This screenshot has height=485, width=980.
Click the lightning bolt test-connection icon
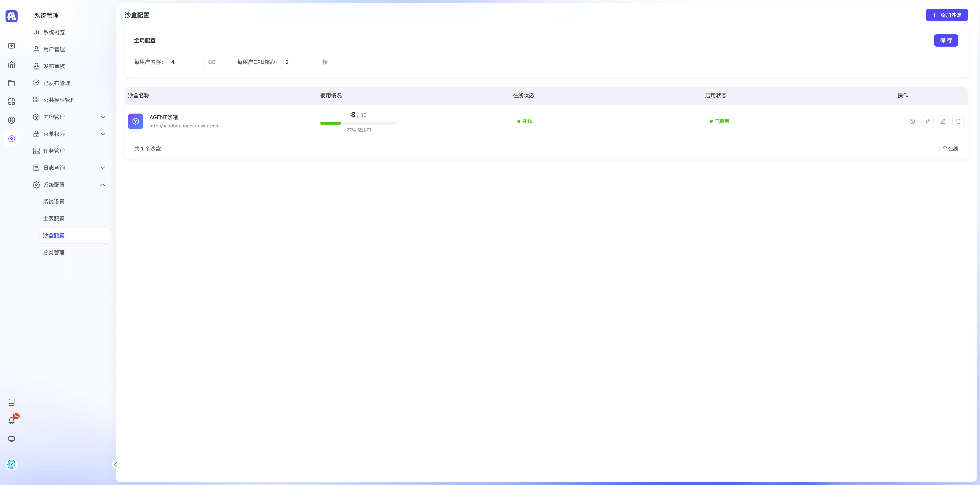coord(927,121)
